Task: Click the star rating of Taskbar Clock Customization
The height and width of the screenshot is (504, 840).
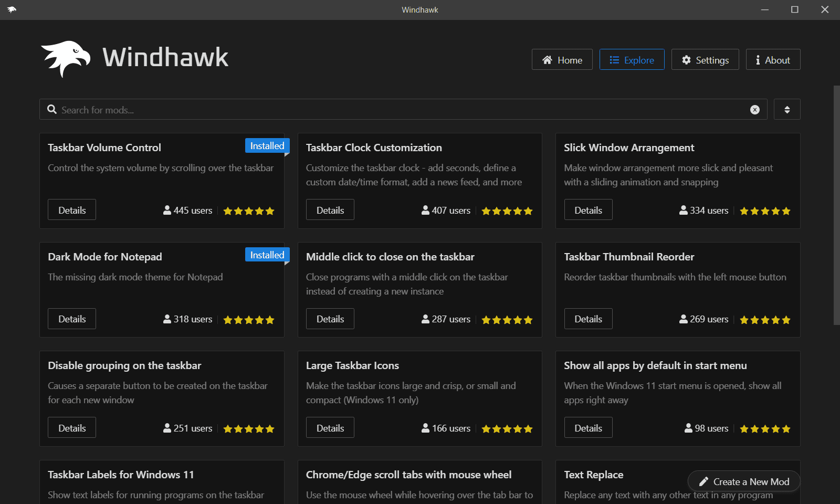Action: click(x=507, y=211)
